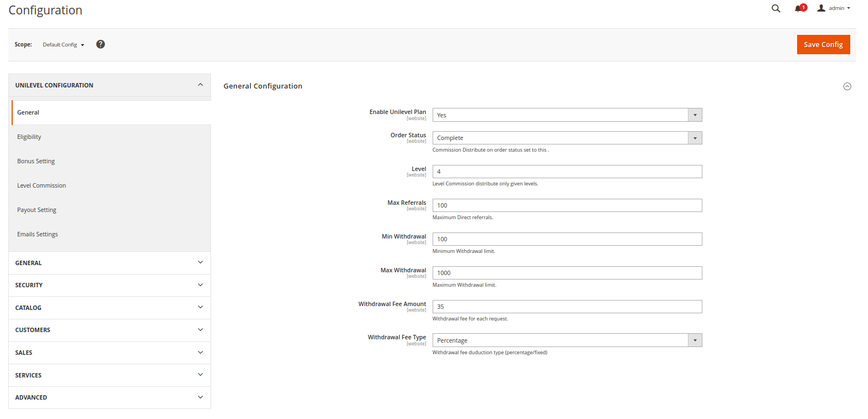The width and height of the screenshot is (868, 419).
Task: Open the Default Config scope selector
Action: 61,45
